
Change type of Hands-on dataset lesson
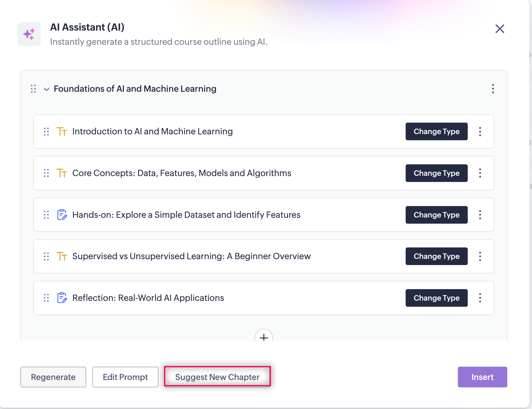(436, 215)
